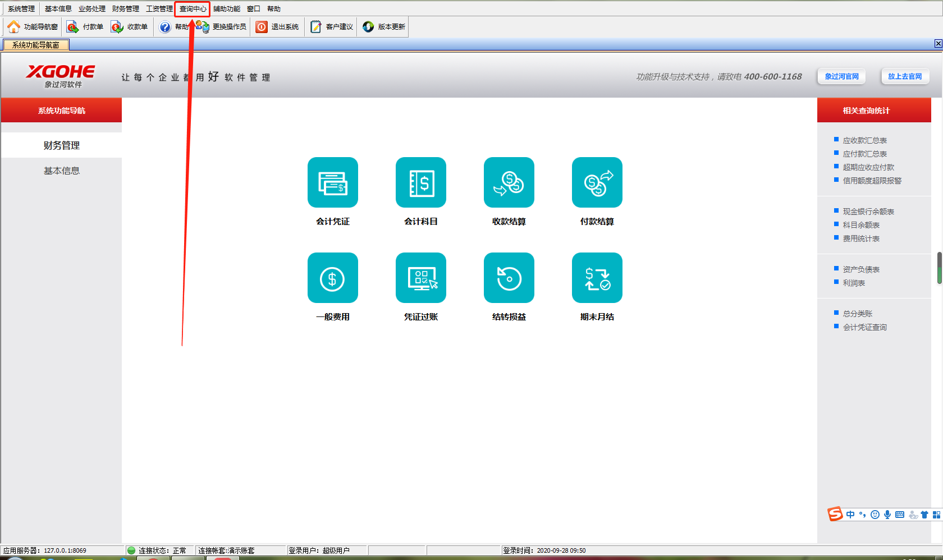Open the 会计凭证 accounting voucher icon
This screenshot has height=560, width=943.
tap(332, 182)
